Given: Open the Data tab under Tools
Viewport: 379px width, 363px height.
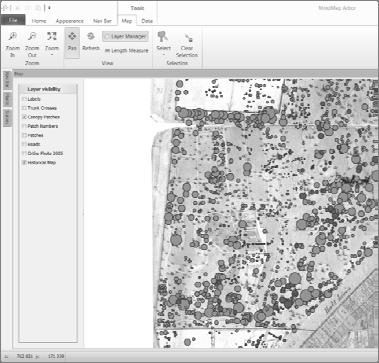Looking at the screenshot, I should click(147, 21).
